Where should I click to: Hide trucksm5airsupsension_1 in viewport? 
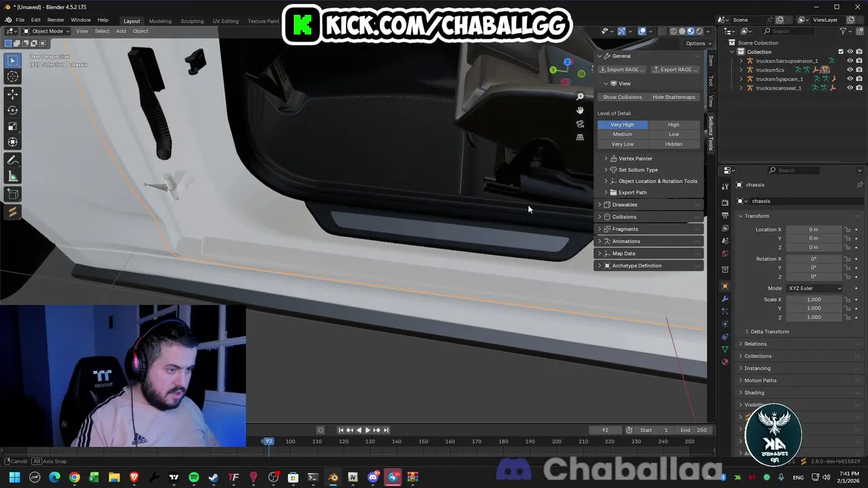tap(850, 61)
